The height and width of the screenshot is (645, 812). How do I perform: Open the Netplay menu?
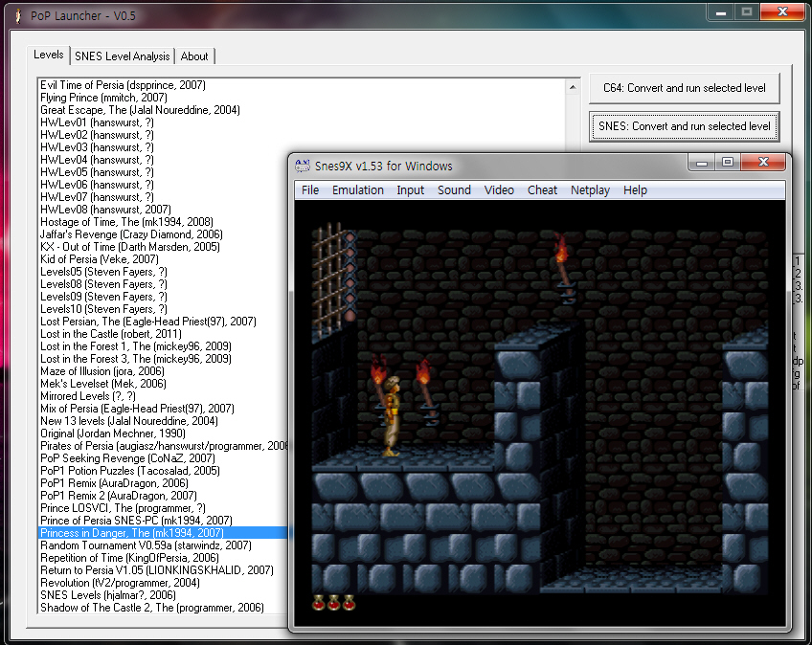pos(590,190)
